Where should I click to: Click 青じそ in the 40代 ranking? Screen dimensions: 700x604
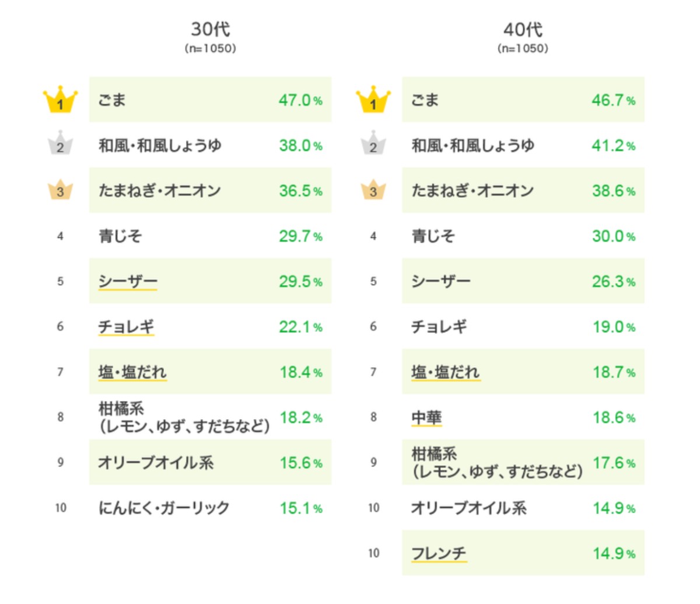[433, 236]
